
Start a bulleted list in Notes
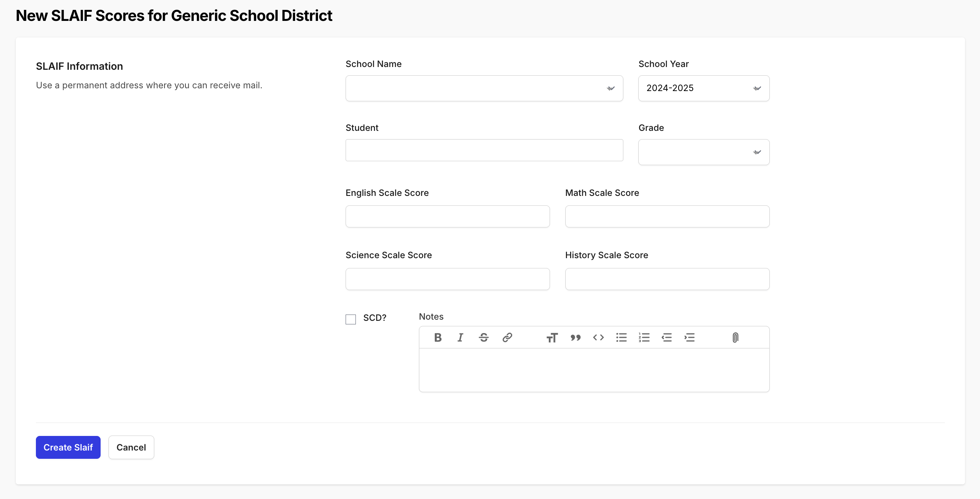click(x=621, y=337)
